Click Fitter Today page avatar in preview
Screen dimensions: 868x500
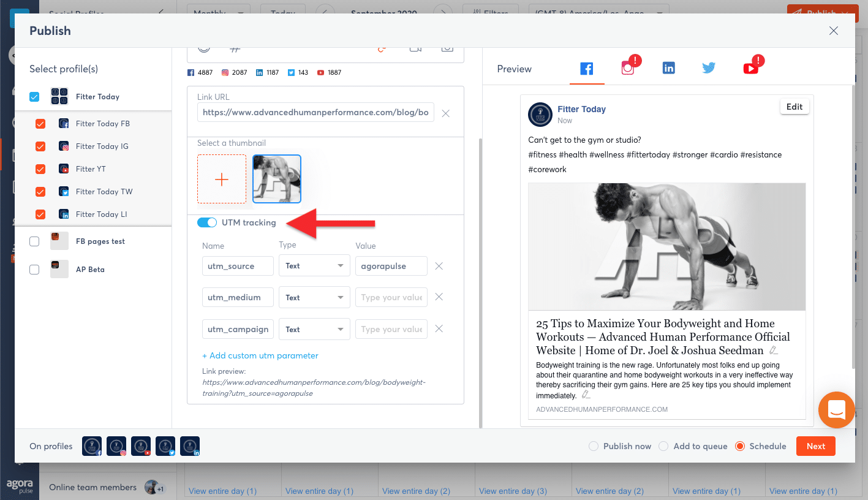540,114
